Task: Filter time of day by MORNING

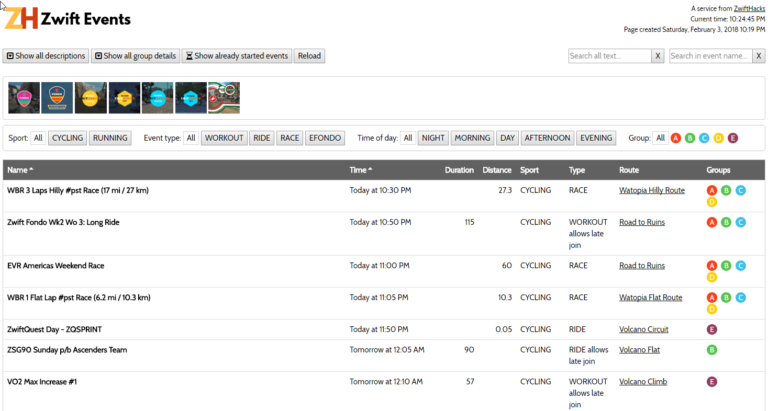Action: point(472,138)
